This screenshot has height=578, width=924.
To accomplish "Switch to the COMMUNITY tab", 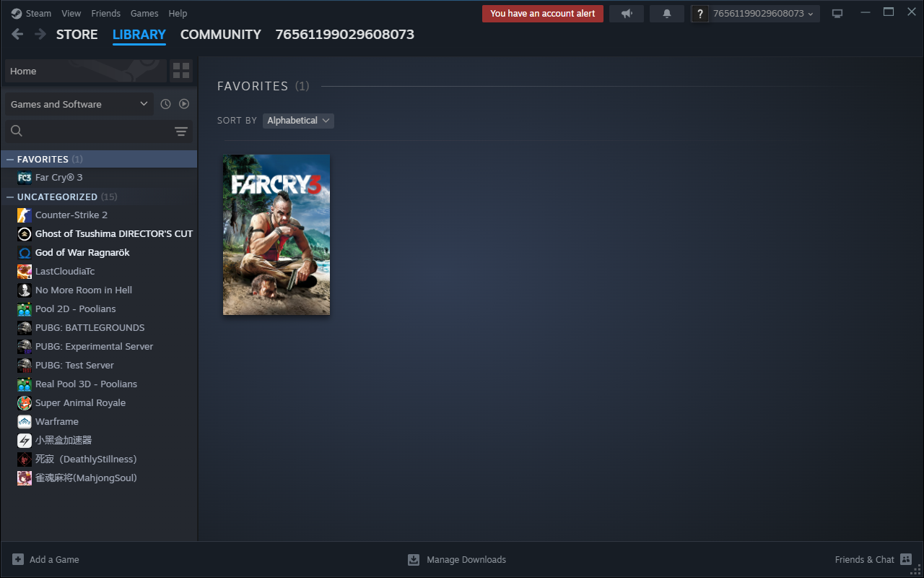I will pyautogui.click(x=221, y=34).
